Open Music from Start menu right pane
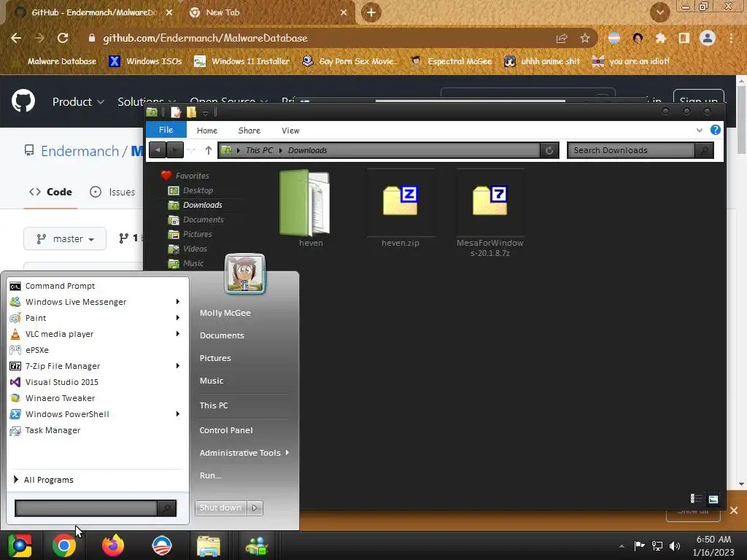Viewport: 747px width, 560px height. [x=211, y=381]
